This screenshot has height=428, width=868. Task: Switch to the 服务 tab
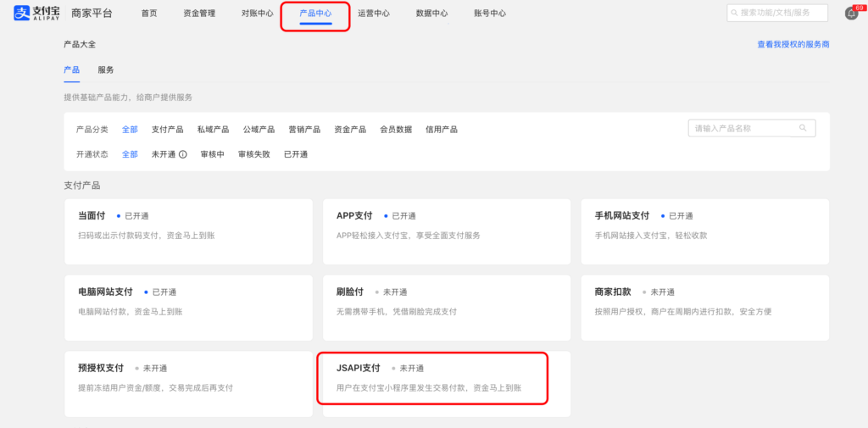pyautogui.click(x=106, y=69)
